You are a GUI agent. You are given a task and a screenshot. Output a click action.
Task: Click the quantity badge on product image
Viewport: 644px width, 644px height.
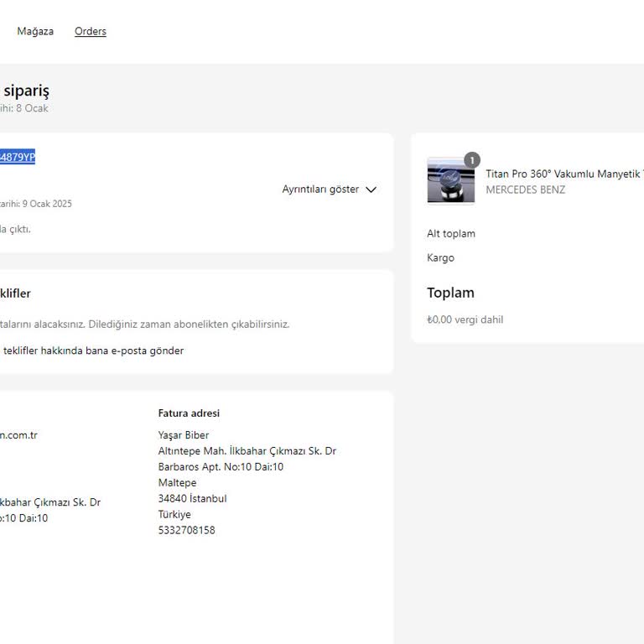pyautogui.click(x=472, y=159)
